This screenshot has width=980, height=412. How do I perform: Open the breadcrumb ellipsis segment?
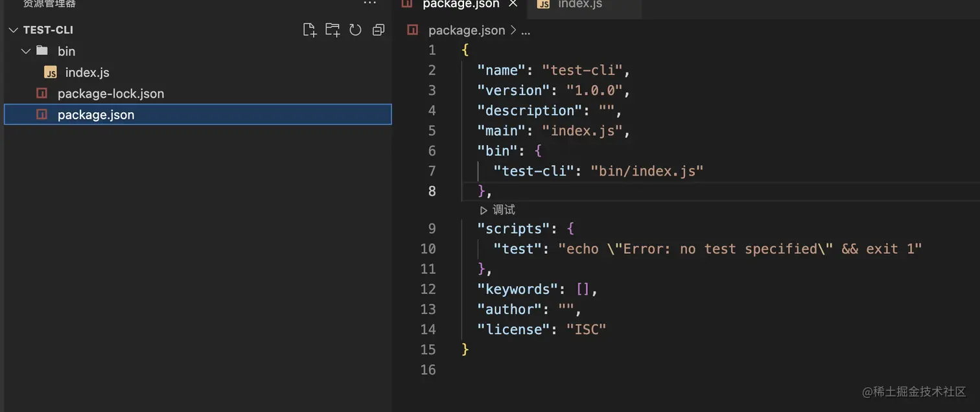point(526,30)
